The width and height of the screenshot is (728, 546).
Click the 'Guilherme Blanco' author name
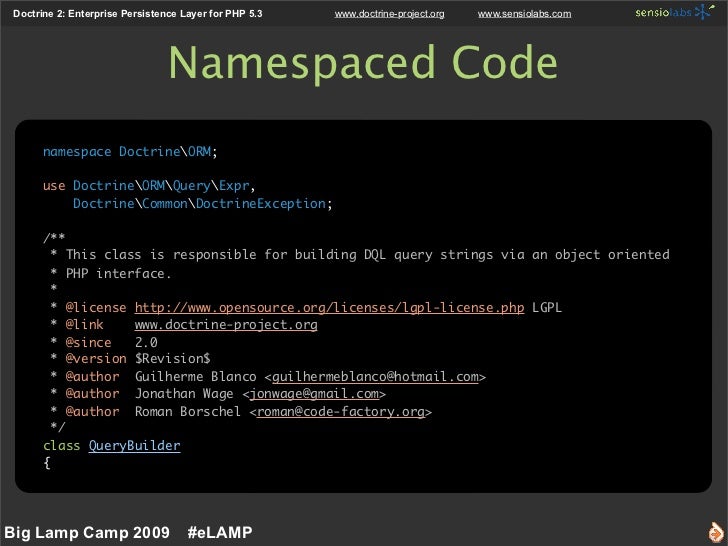point(195,377)
